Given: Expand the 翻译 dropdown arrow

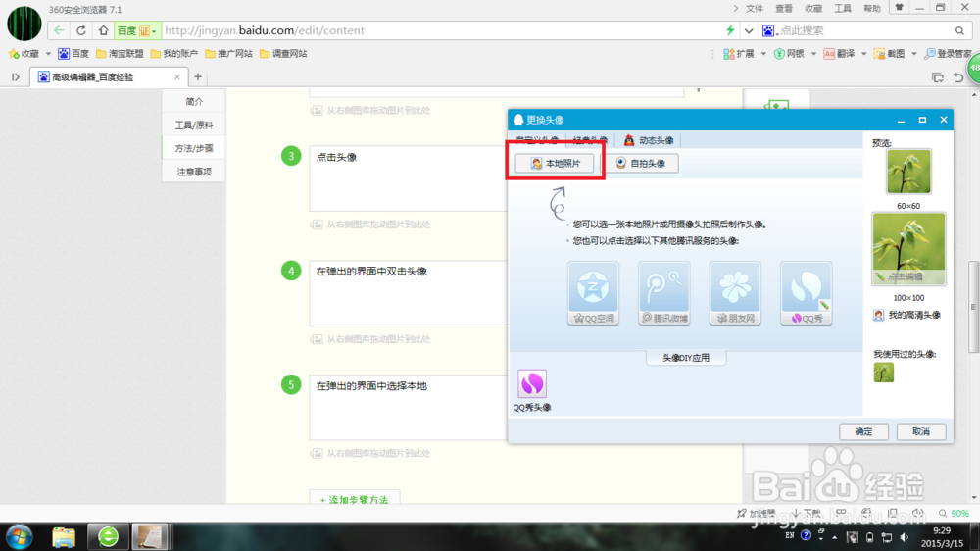Looking at the screenshot, I should click(863, 54).
